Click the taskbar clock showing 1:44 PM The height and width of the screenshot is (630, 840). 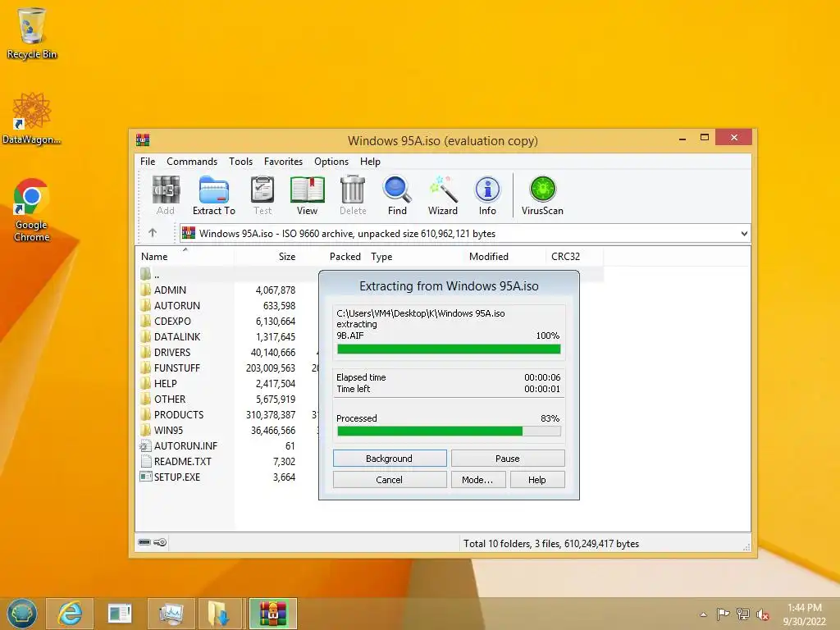click(x=804, y=614)
